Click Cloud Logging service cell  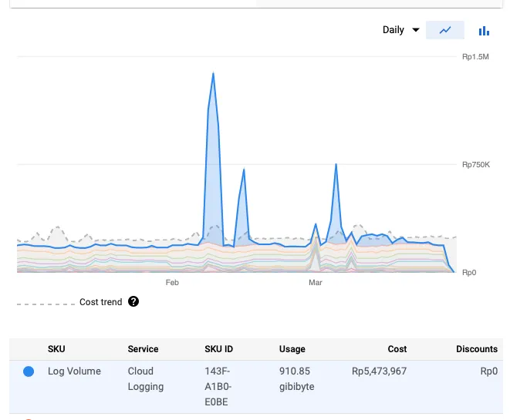click(146, 378)
